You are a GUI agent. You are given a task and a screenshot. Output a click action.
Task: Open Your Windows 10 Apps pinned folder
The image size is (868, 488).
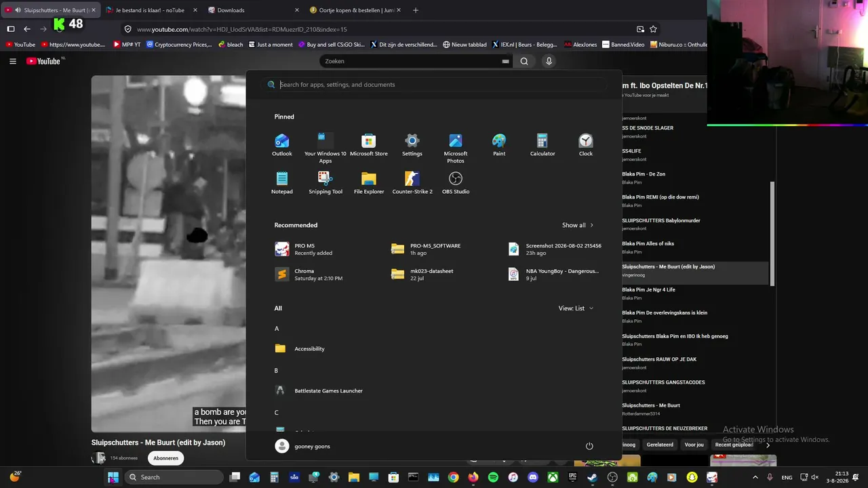tap(325, 148)
